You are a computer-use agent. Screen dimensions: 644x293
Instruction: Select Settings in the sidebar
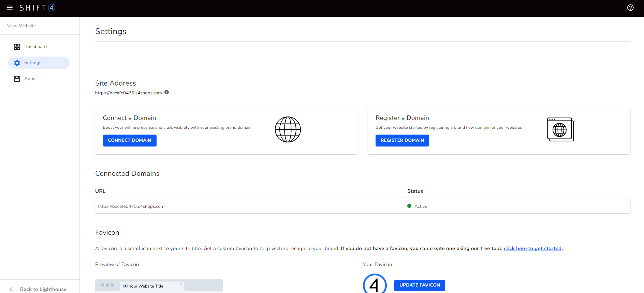point(33,63)
